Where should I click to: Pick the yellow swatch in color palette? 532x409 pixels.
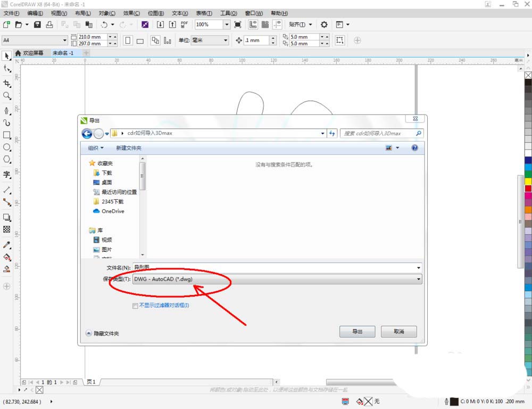tap(528, 182)
